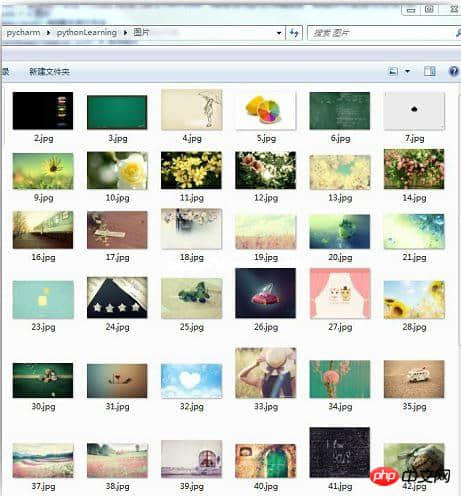Click the search magnifier icon
Viewport: 461px width, 496px height.
[458, 33]
